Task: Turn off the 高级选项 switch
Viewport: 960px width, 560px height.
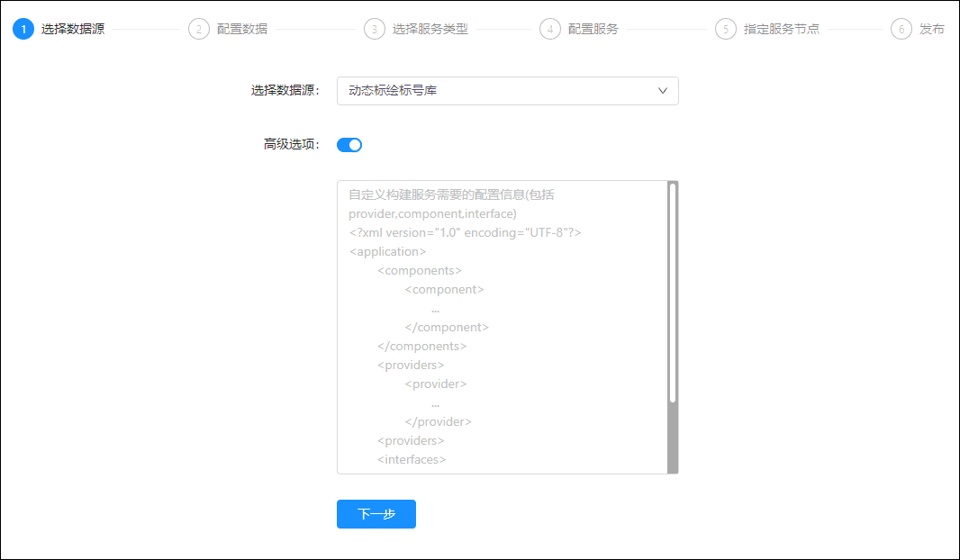Action: [x=349, y=145]
